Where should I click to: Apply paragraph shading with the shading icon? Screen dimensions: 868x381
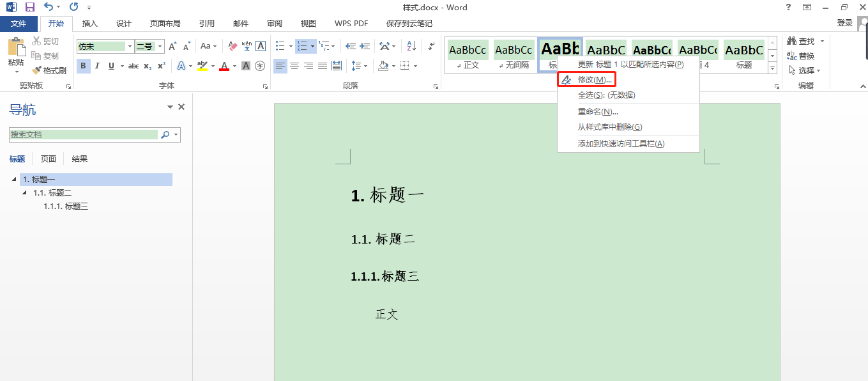pos(383,66)
